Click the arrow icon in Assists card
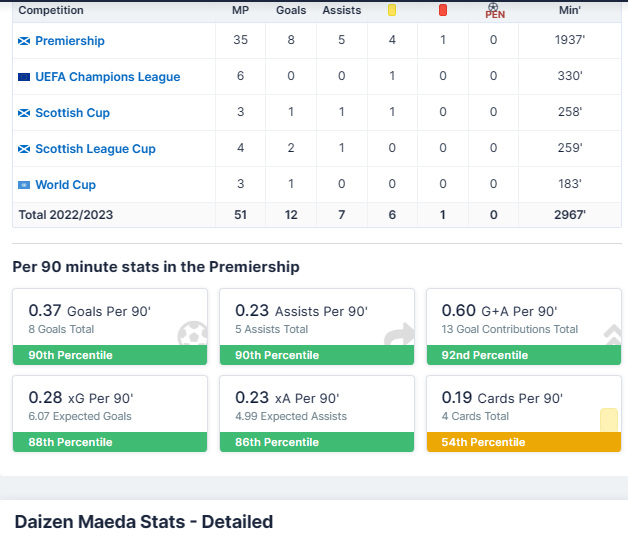Screen dimensions: 628x537 point(400,335)
